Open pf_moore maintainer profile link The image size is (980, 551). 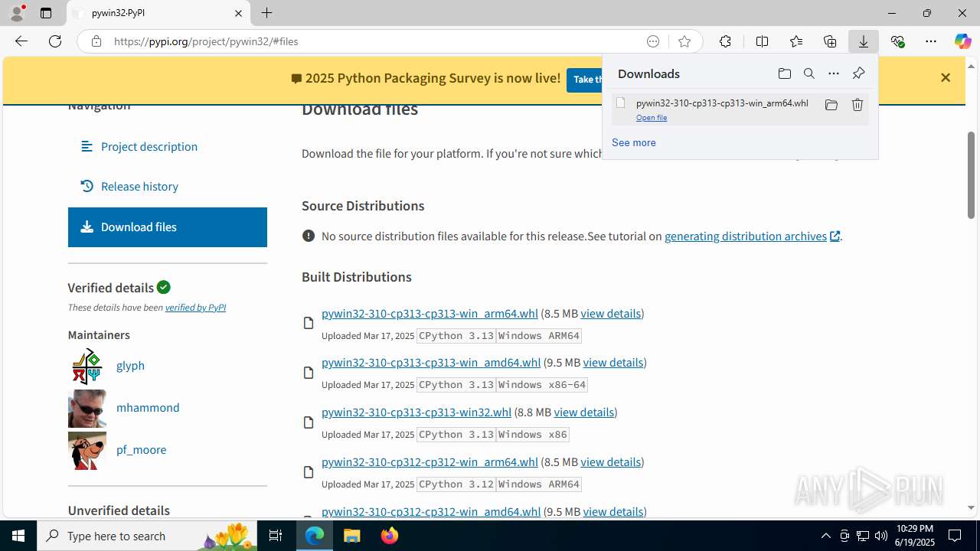pyautogui.click(x=141, y=449)
